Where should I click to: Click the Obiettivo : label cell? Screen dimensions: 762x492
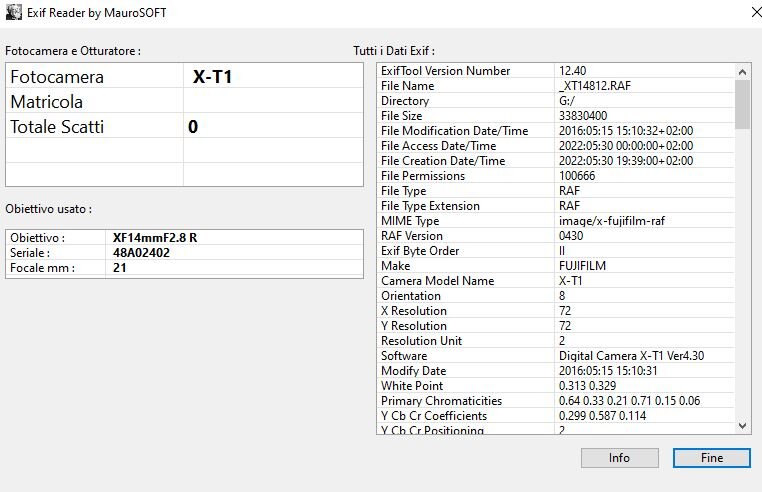tap(56, 238)
